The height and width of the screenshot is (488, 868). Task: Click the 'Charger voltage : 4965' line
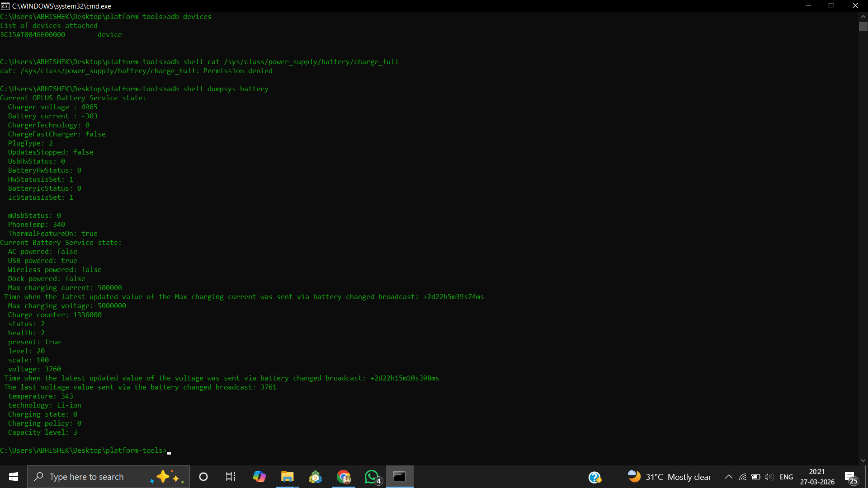(52, 107)
